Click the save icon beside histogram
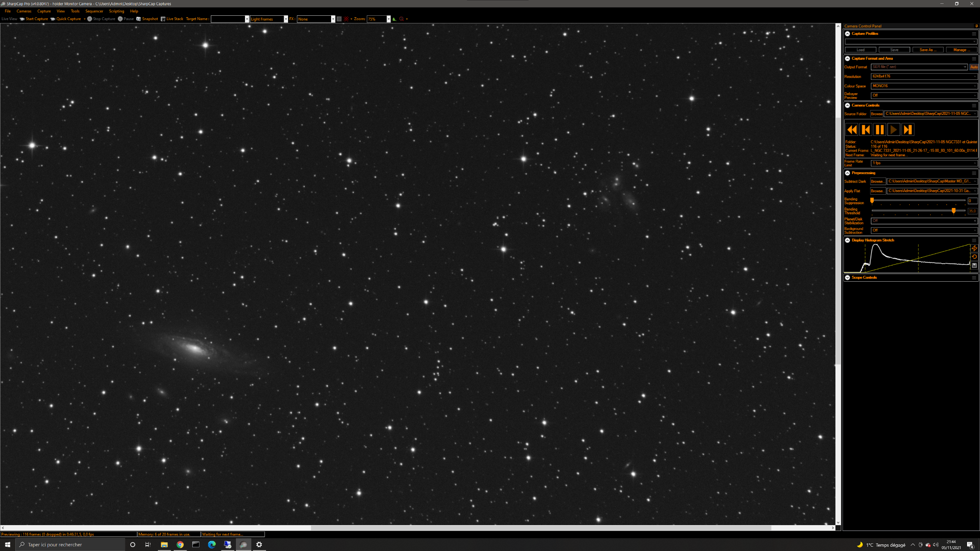980x551 pixels. pos(974,265)
